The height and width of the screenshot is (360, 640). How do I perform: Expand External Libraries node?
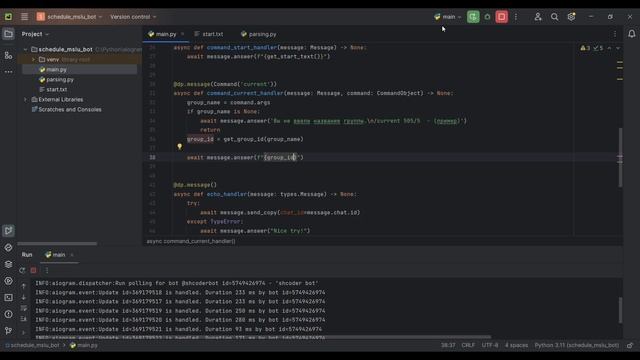click(x=26, y=100)
